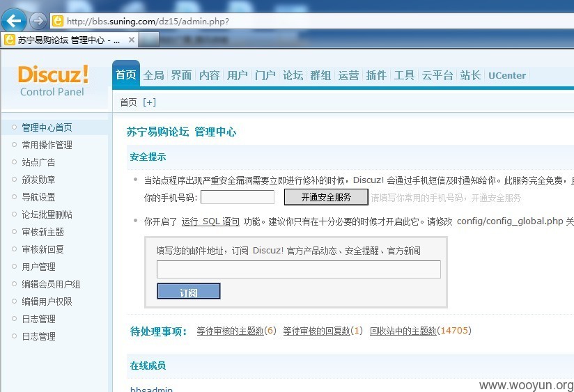Open the 用户 navigation tab
Image resolution: width=574 pixels, height=392 pixels.
237,75
